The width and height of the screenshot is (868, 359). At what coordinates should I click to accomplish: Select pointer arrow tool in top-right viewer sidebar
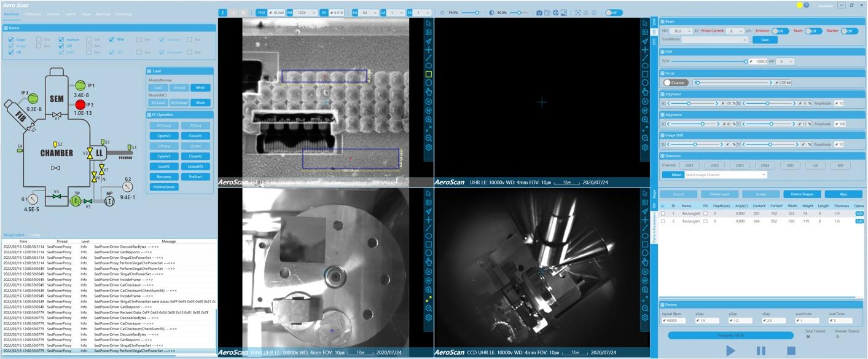click(644, 23)
